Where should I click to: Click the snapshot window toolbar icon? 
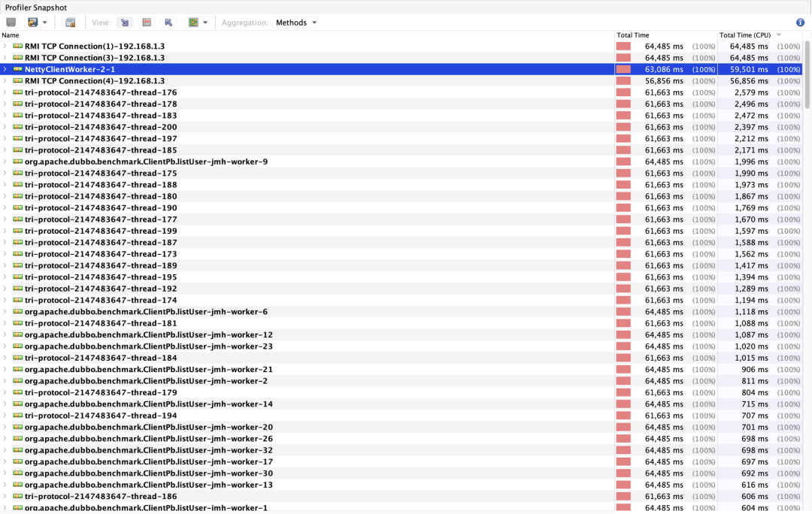(71, 23)
